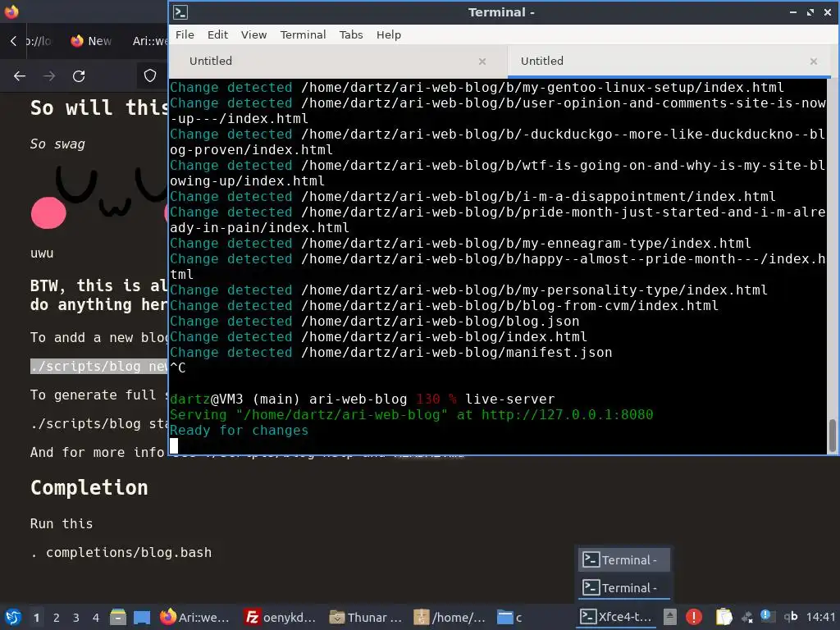Click the file manager launcher in panel

click(x=118, y=617)
